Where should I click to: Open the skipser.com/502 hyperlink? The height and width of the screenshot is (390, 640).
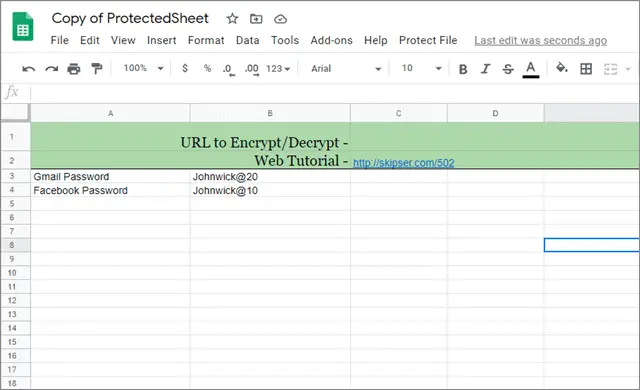pyautogui.click(x=403, y=163)
